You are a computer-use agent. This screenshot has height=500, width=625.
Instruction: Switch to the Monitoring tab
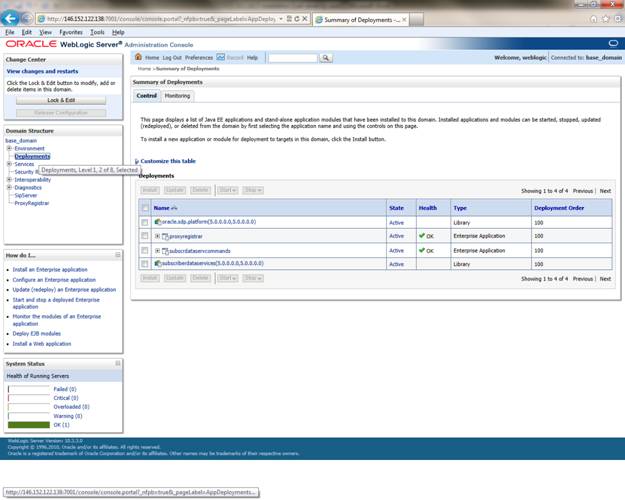pos(177,96)
